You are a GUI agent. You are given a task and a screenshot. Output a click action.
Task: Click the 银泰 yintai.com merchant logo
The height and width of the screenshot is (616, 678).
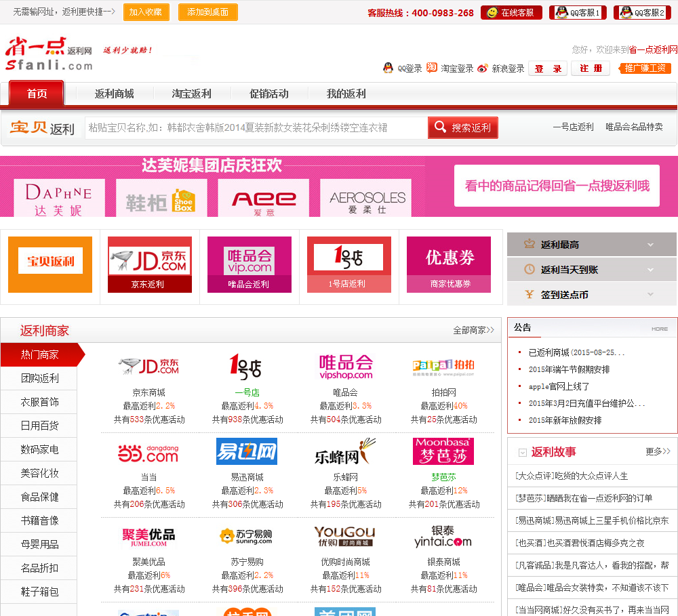click(443, 537)
